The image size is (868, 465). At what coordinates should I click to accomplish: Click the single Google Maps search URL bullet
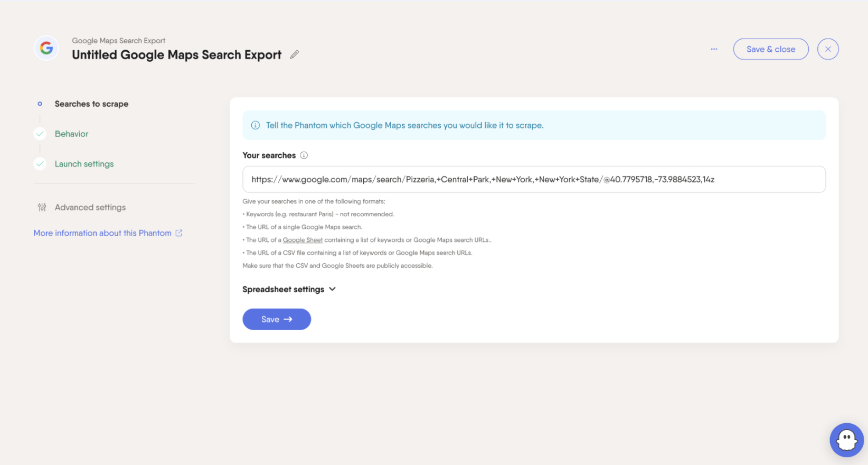coord(303,227)
